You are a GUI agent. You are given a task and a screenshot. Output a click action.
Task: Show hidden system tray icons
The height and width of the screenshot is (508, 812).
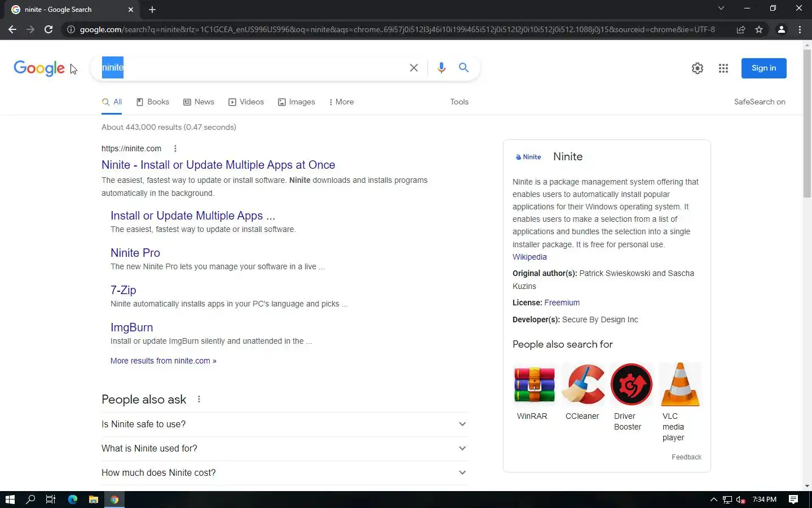click(713, 500)
